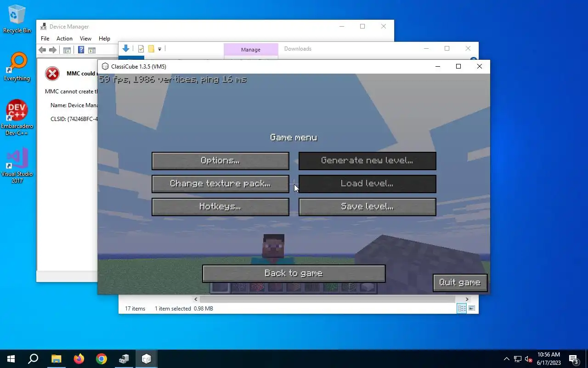The height and width of the screenshot is (368, 588).
Task: Click the Load level... button
Action: (367, 184)
